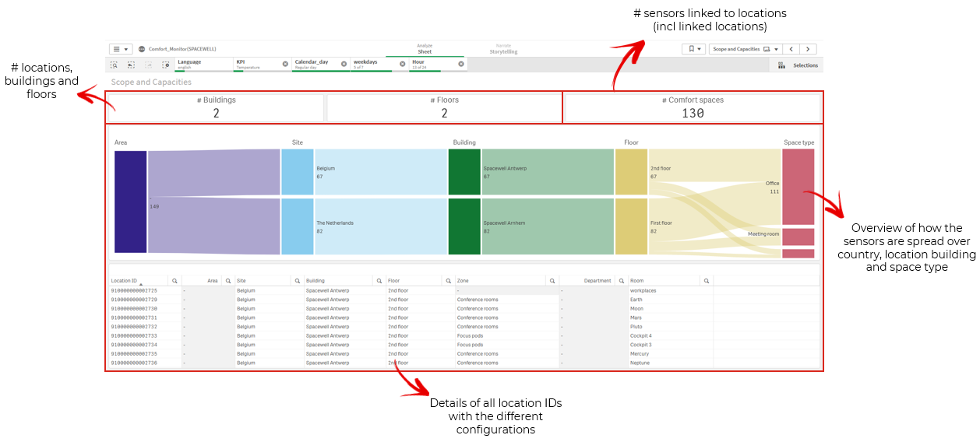
Task: Sort table by Site column header
Action: coord(263,281)
